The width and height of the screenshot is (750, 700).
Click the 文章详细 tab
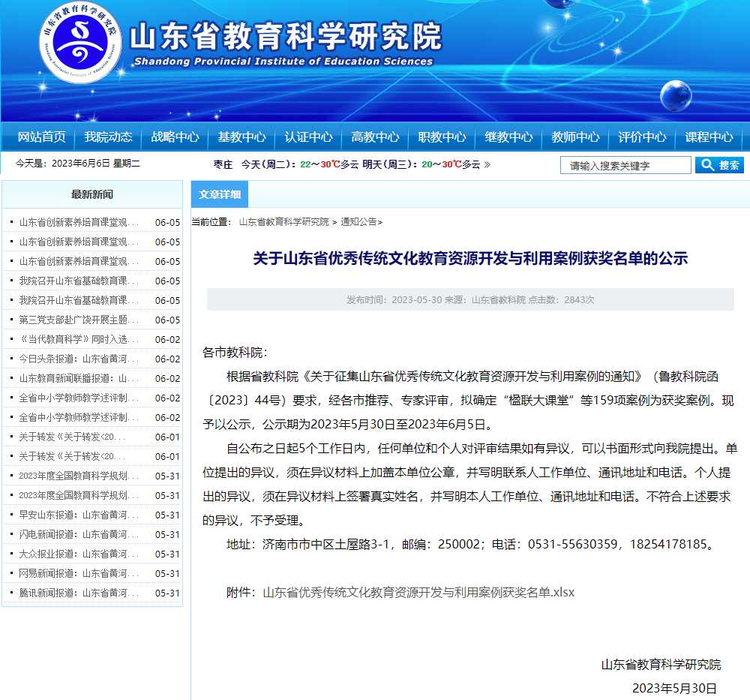coord(220,194)
